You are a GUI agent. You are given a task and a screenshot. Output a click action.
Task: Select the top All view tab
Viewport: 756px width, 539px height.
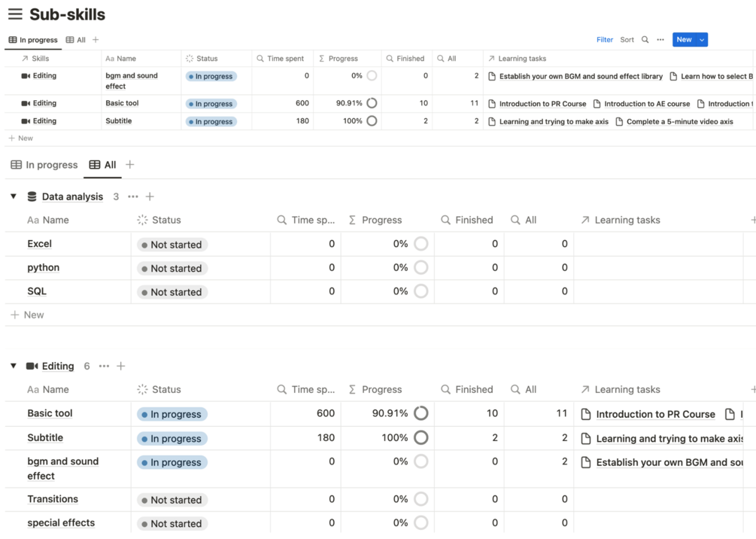coord(76,40)
